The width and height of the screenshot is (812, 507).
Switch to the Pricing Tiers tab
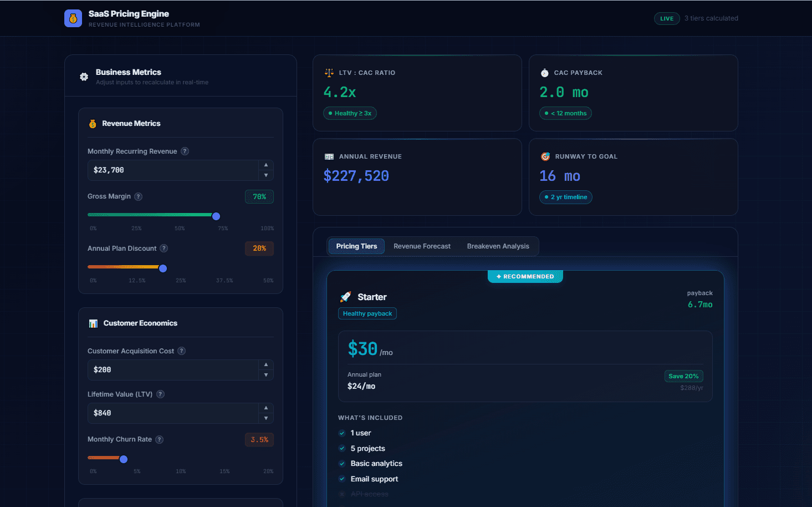(356, 246)
